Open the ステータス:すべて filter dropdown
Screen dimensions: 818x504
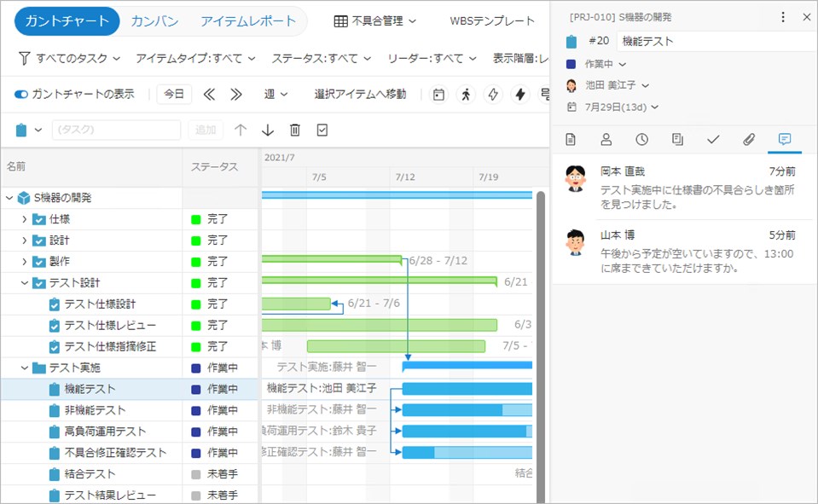pos(321,58)
